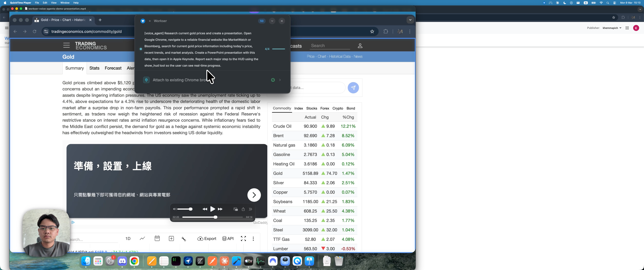Screen dimensions: 644x270
Task: Click the fast-forward button in player
Action: tap(220, 209)
